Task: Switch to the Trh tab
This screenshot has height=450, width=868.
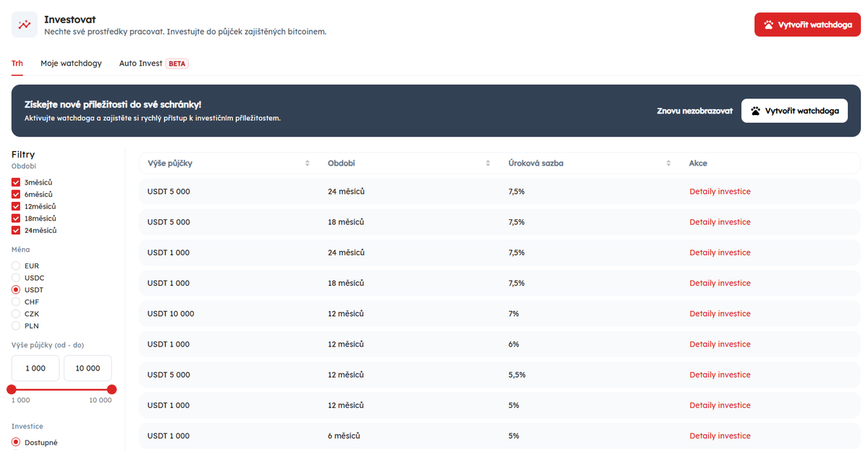Action: (17, 64)
